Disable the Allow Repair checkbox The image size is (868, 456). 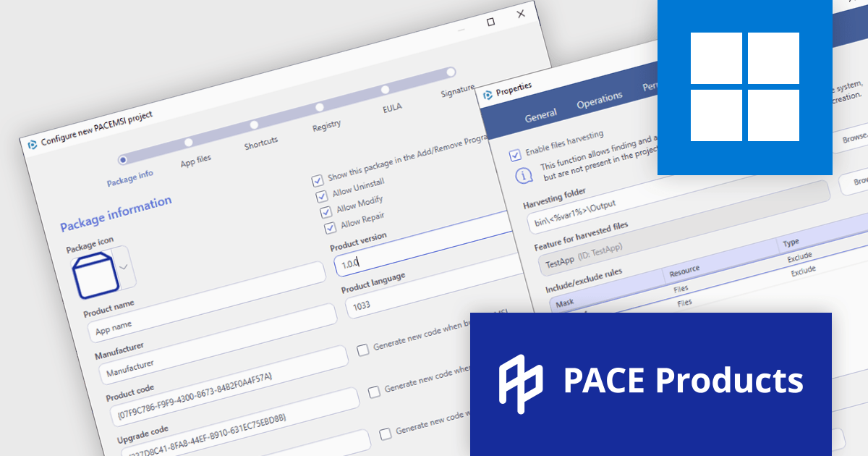click(x=331, y=228)
